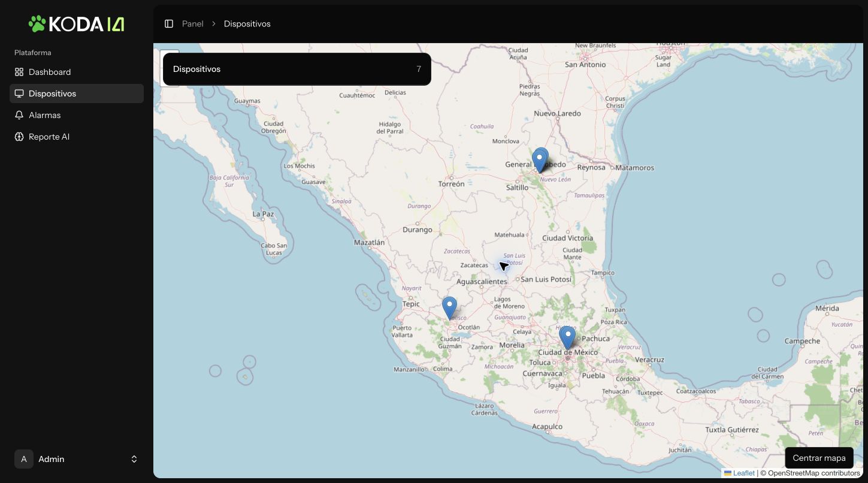868x483 pixels.
Task: Click the Veracruz label on map
Action: 650,360
